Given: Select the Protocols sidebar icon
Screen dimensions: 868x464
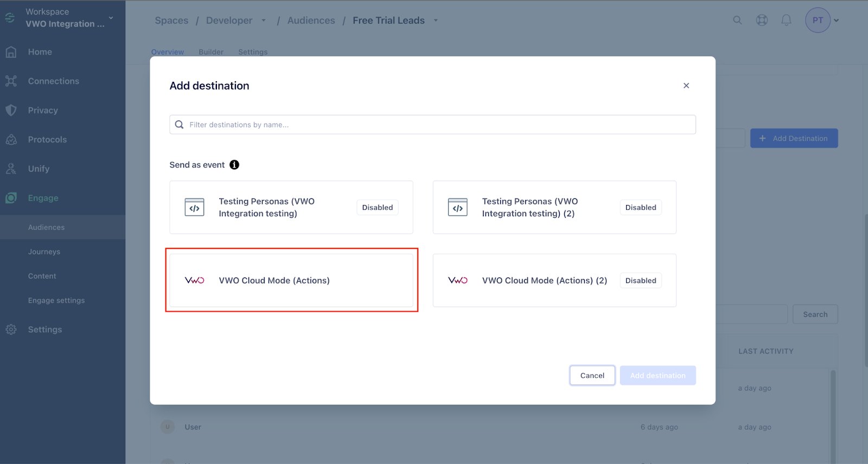Looking at the screenshot, I should (x=11, y=139).
